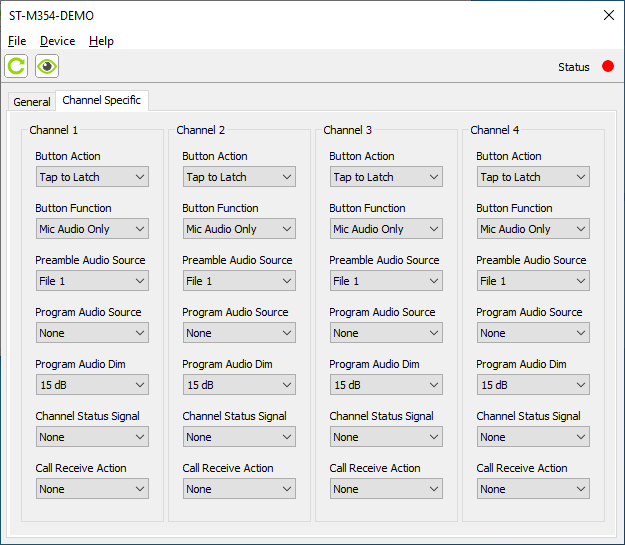The height and width of the screenshot is (545, 625).
Task: Open Channel 2 Button Function dropdown
Action: pos(239,229)
